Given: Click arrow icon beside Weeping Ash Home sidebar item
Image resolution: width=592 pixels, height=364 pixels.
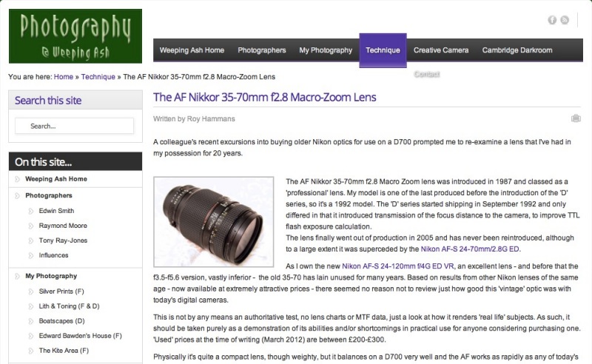Looking at the screenshot, I should pyautogui.click(x=17, y=179).
